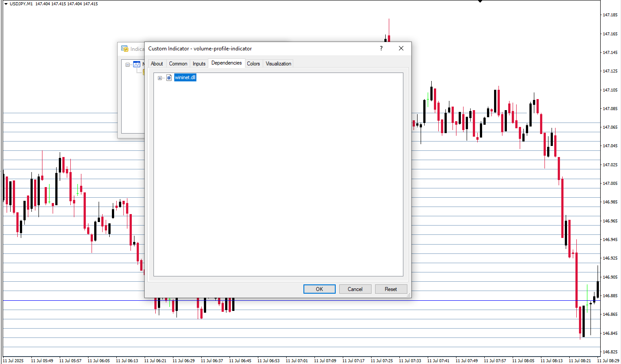Click the Cancel button
The image size is (621, 364).
click(355, 289)
